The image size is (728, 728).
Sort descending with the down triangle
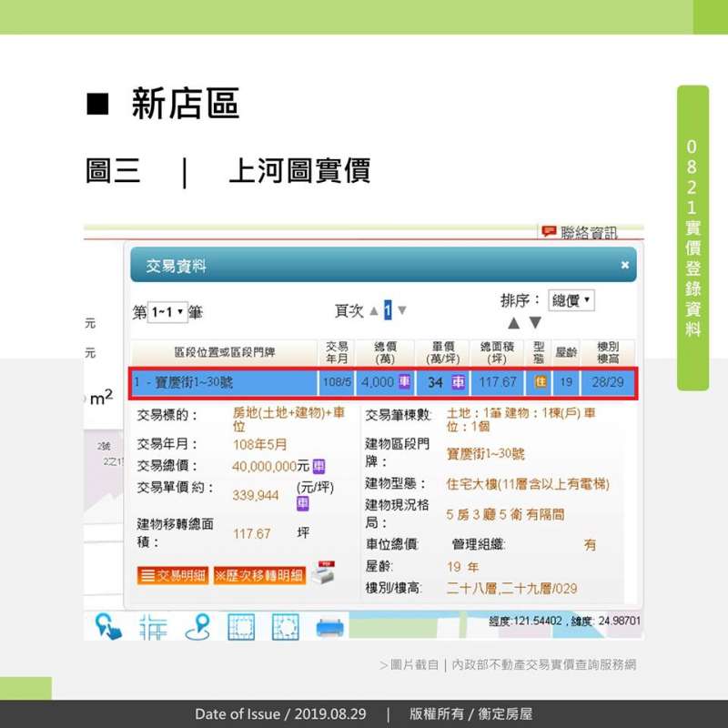(x=535, y=323)
